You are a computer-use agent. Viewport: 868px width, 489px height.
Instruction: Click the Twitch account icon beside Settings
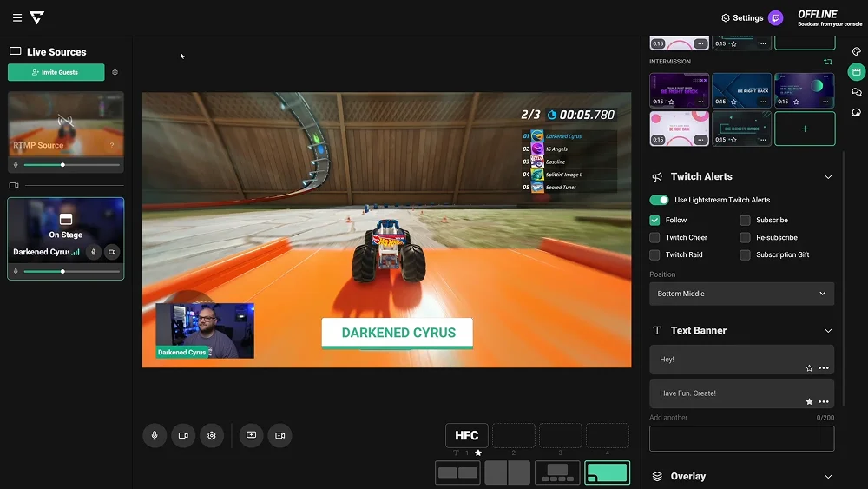coord(776,17)
